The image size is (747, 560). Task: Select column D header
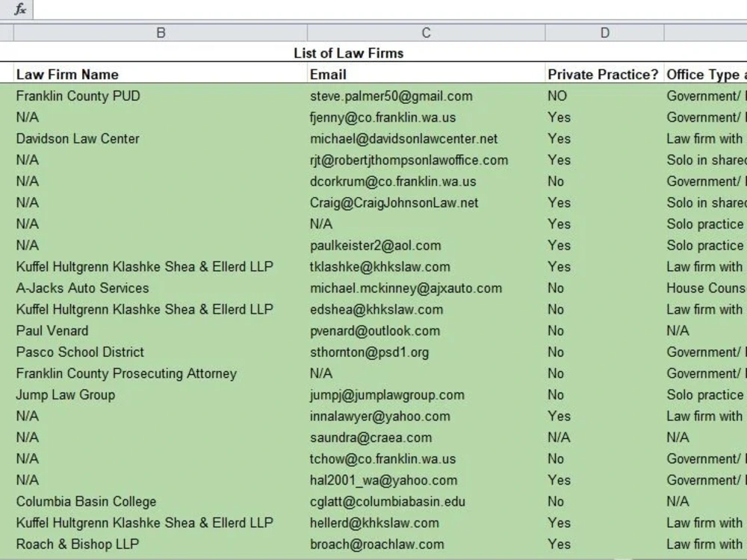(x=604, y=33)
